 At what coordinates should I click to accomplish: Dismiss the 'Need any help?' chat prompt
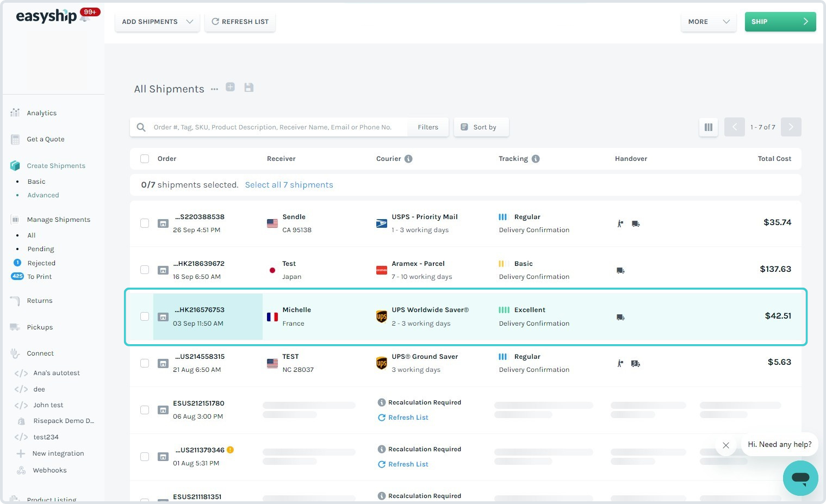click(726, 445)
